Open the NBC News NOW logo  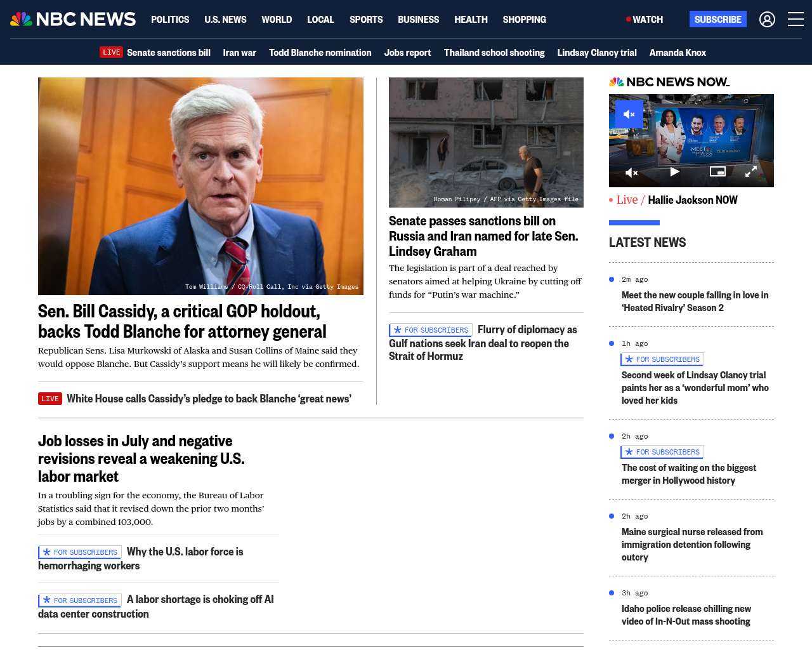click(x=669, y=82)
